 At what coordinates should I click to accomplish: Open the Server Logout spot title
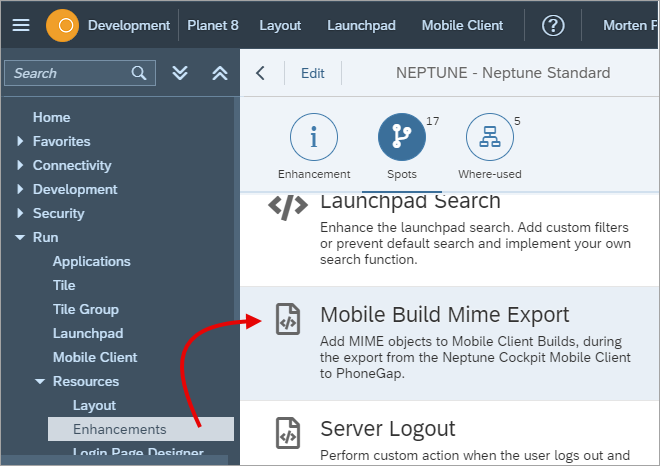[388, 429]
